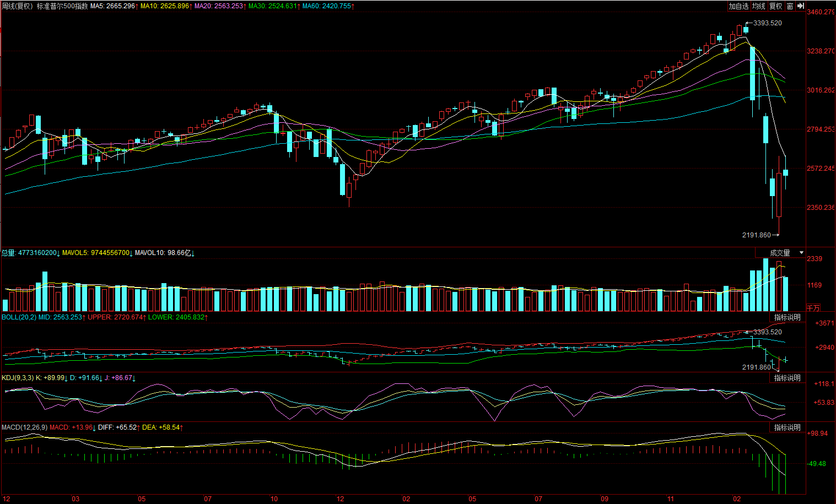Click the 03 date axis label

click(75, 499)
